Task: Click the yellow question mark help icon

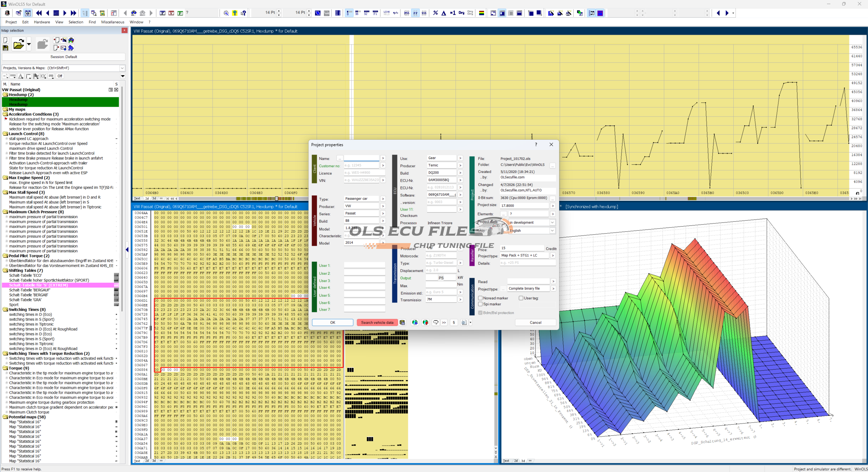Action: pyautogui.click(x=235, y=13)
